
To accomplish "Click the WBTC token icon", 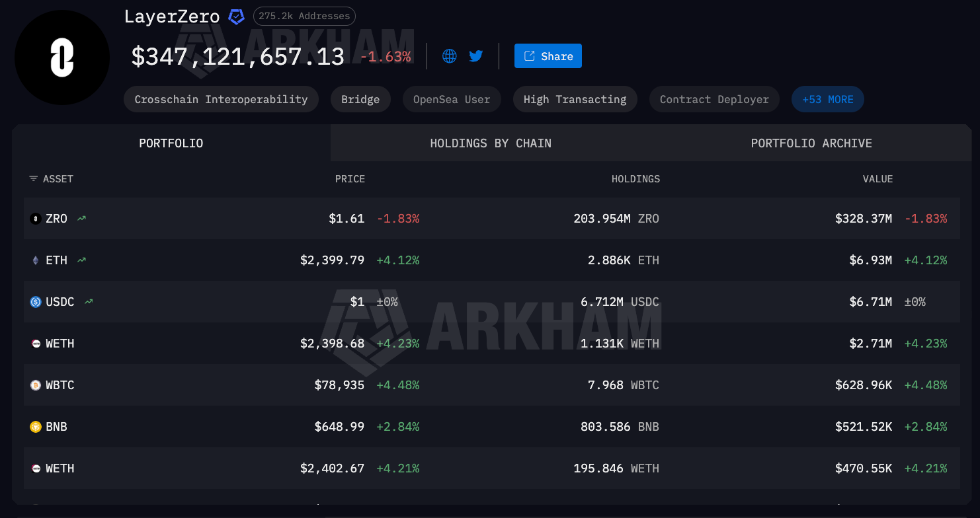I will point(36,385).
